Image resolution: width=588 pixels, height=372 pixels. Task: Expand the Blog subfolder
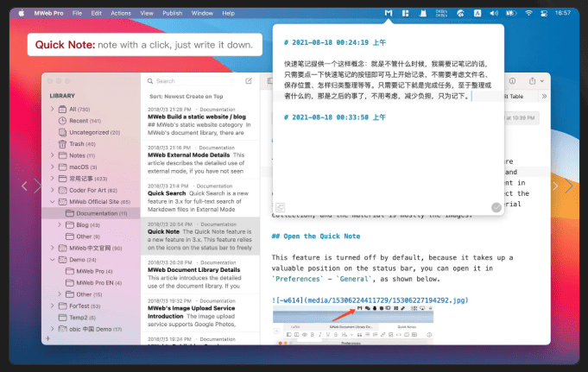60,225
